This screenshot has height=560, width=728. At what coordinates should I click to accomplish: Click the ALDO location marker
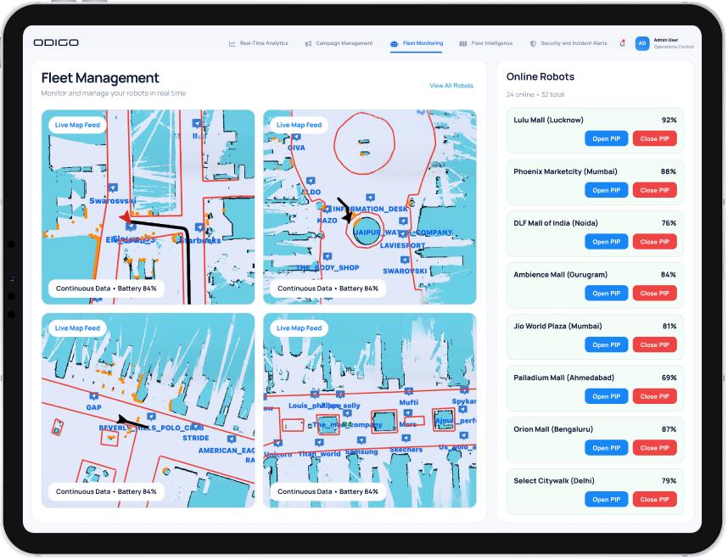point(311,181)
